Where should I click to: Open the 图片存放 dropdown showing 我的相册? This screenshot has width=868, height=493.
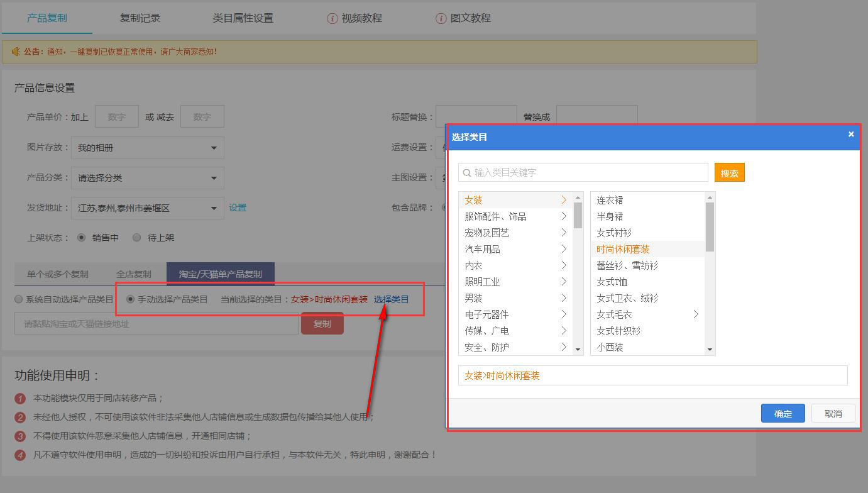click(x=148, y=148)
